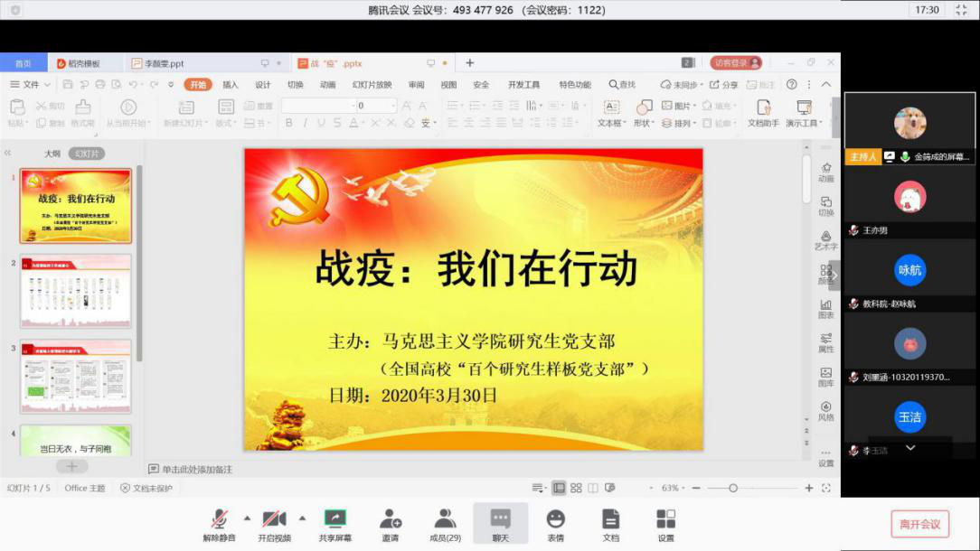Screen dimensions: 980x551
Task: Switch slide pane to 大纲 view
Action: [x=52, y=154]
